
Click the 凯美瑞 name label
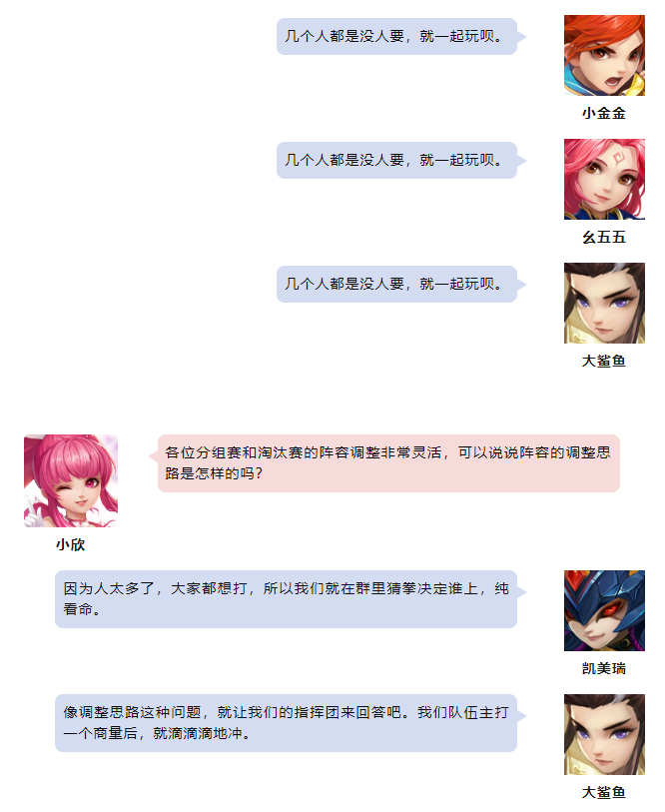604,668
